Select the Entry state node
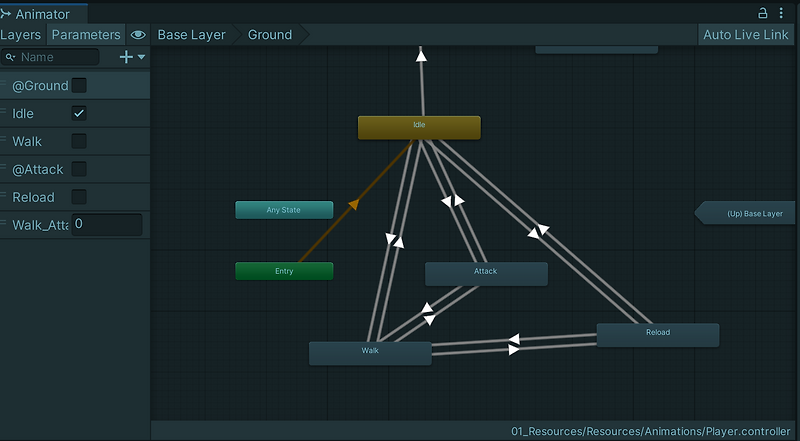Viewport: 800px width, 441px height. click(284, 271)
